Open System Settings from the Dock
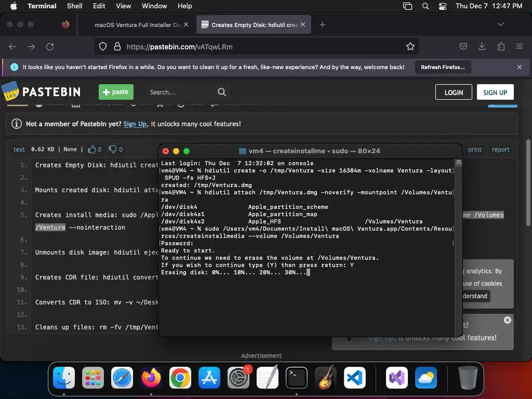 pos(238,378)
